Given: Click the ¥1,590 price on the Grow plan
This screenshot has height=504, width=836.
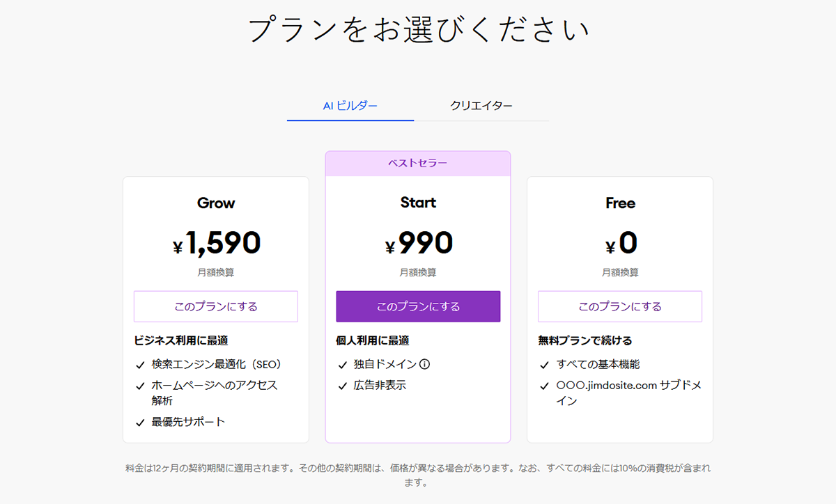Looking at the screenshot, I should coord(216,244).
